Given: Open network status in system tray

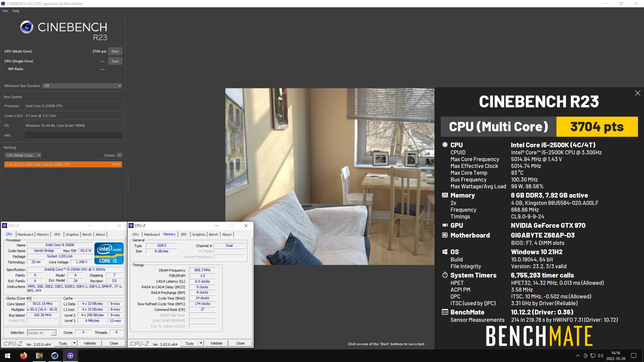Looking at the screenshot, I should (593, 356).
